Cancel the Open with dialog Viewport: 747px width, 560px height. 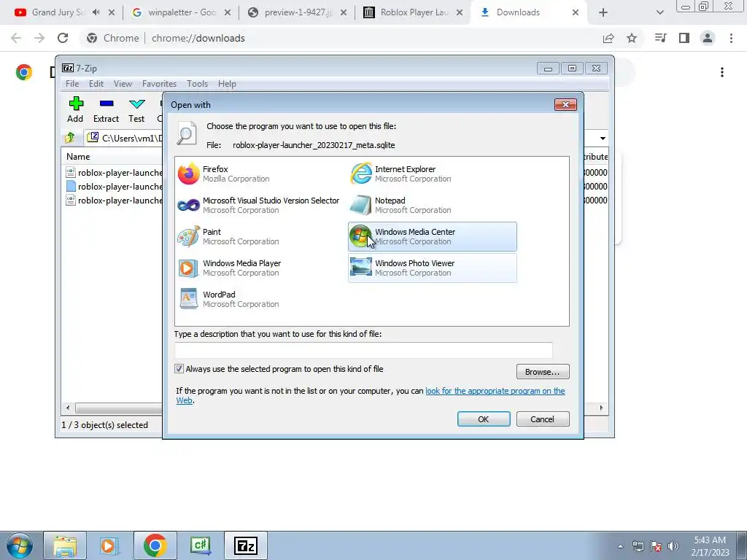pyautogui.click(x=543, y=419)
